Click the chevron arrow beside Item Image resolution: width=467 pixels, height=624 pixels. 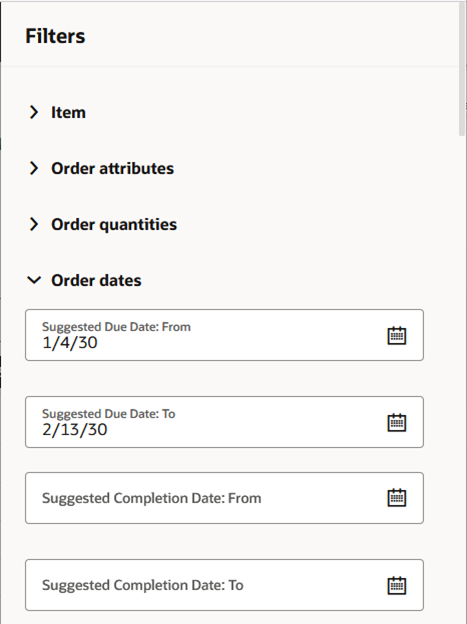tap(34, 112)
